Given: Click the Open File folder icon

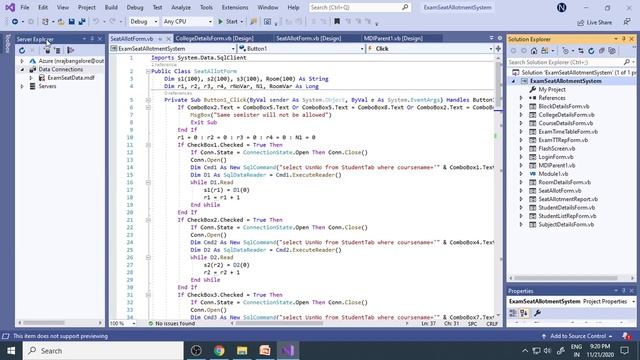Looking at the screenshot, I should click(61, 22).
